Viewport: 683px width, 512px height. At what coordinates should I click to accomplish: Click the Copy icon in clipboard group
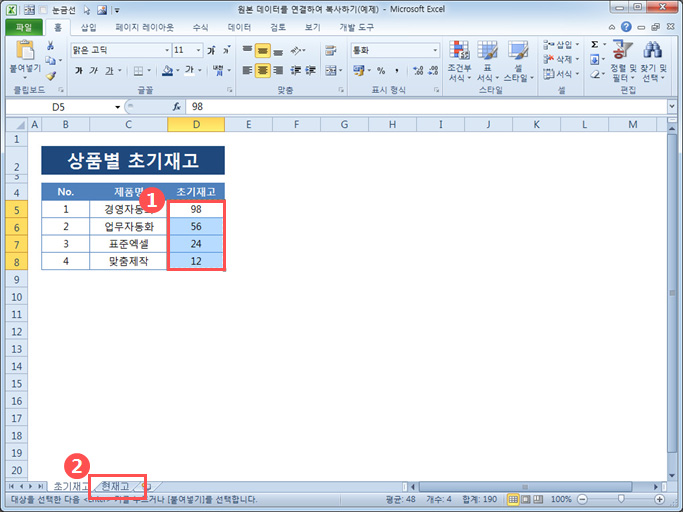click(51, 60)
